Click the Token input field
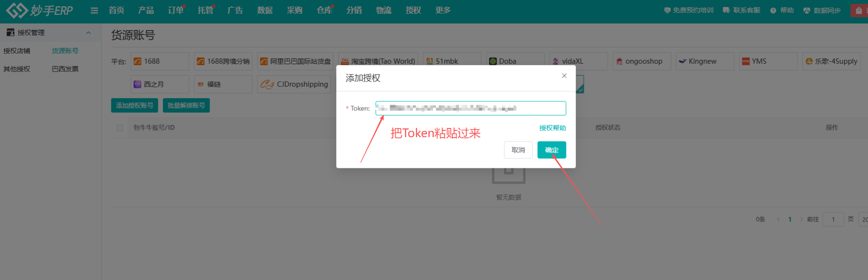Viewport: 868px width, 280px height. tap(470, 108)
